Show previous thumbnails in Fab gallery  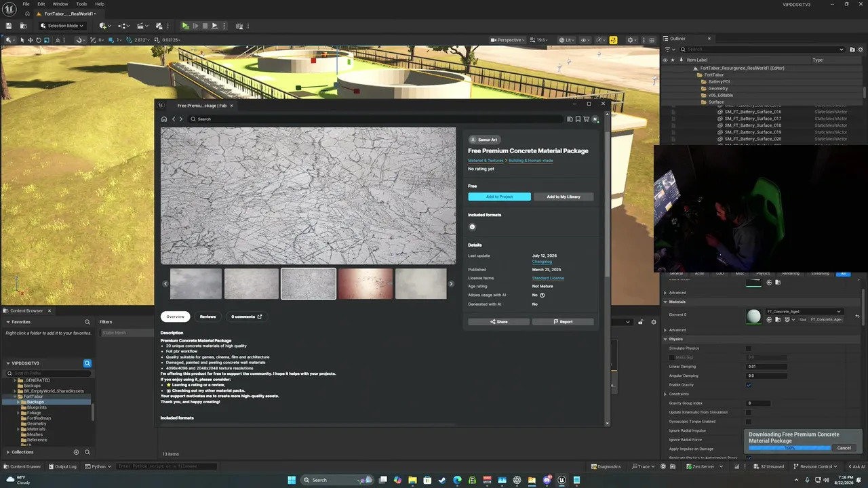click(x=165, y=284)
